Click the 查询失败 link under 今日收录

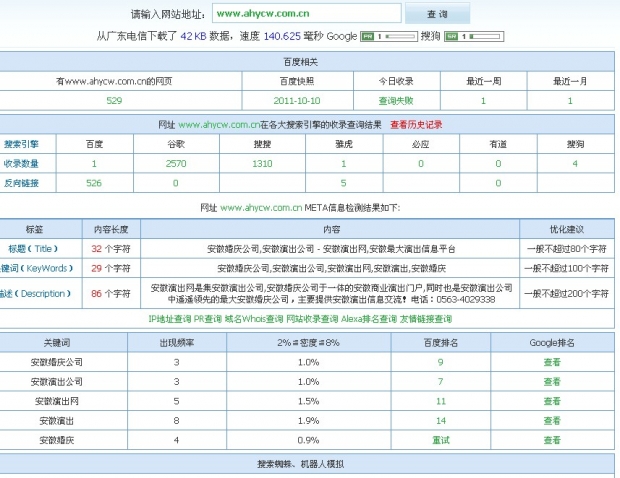click(395, 101)
